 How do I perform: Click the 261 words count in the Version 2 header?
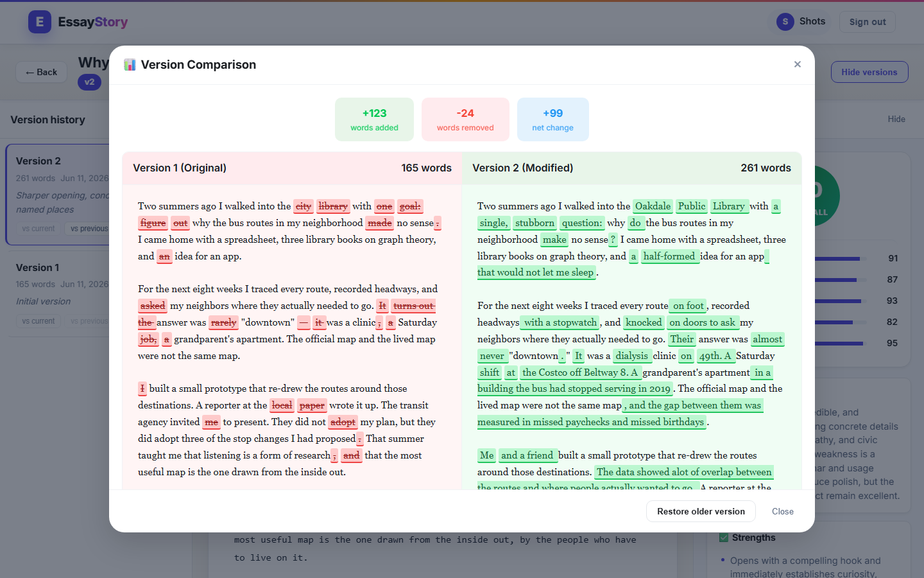tap(766, 168)
